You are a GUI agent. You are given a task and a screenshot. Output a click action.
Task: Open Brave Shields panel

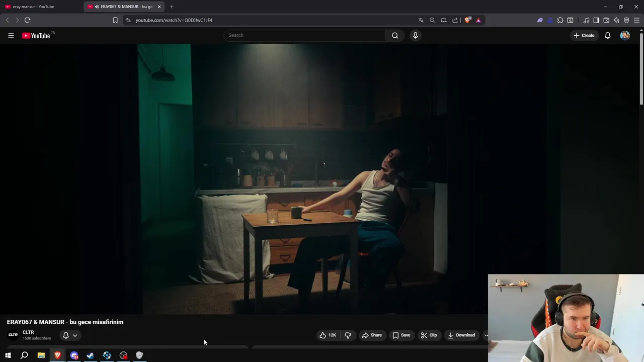467,20
